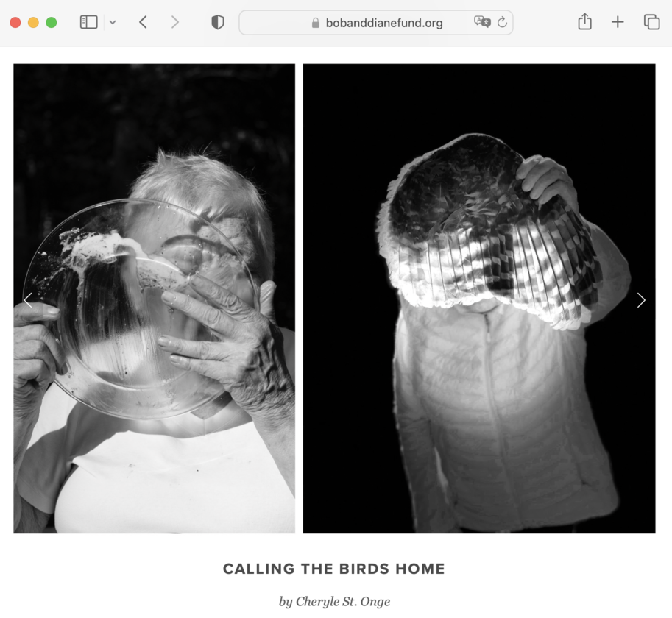Open the Share menu
Image resolution: width=672 pixels, height=618 pixels.
(x=584, y=21)
